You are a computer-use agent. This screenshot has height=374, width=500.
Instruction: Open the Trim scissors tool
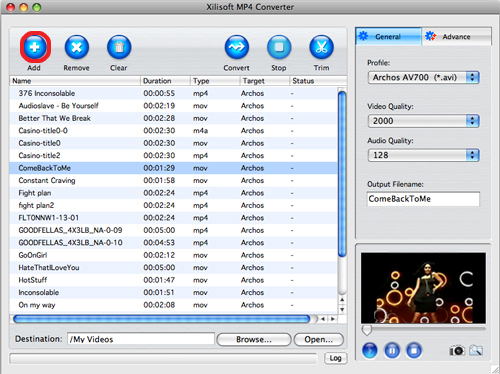pos(321,47)
